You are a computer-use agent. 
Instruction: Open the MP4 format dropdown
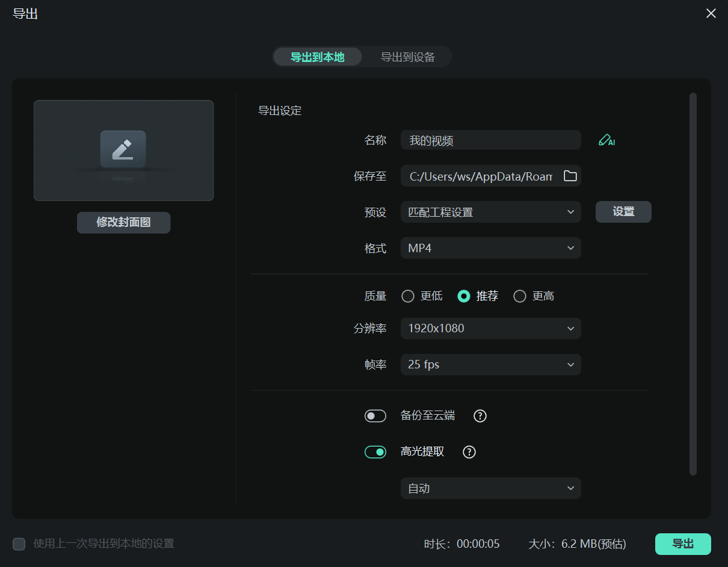coord(490,248)
